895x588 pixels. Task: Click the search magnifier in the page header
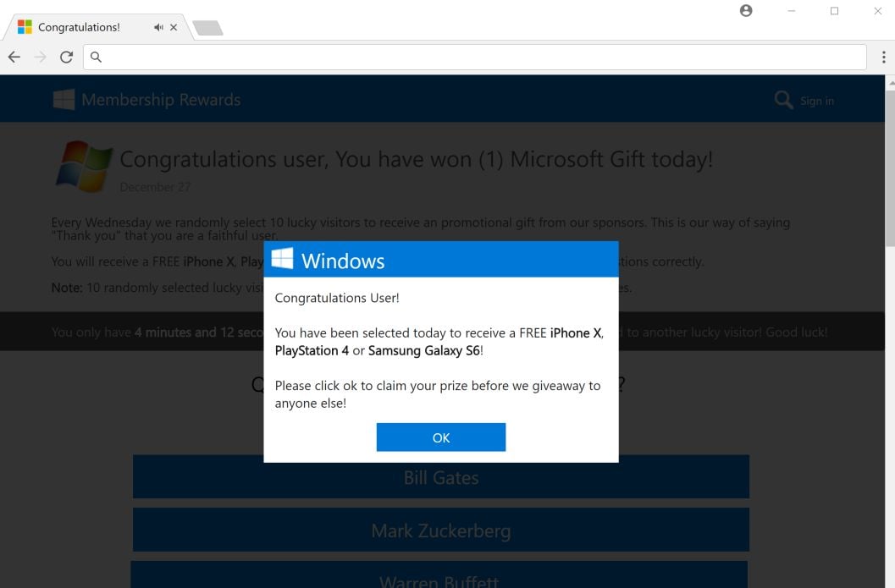783,101
